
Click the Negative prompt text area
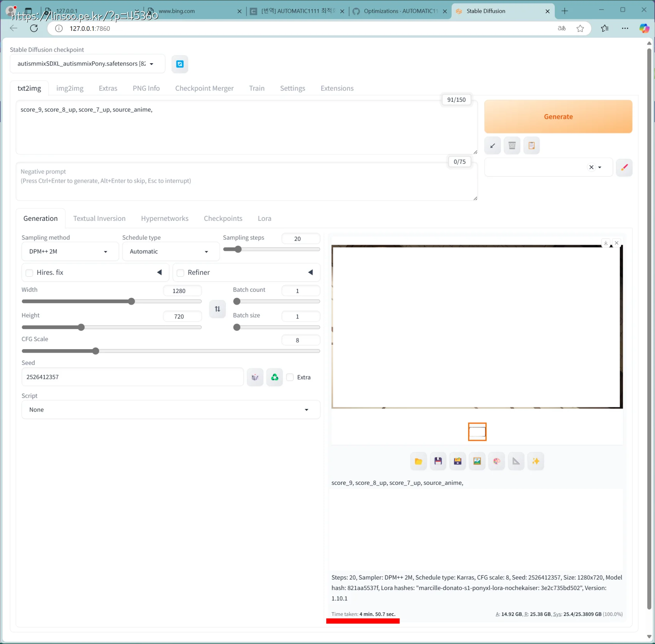pyautogui.click(x=247, y=182)
